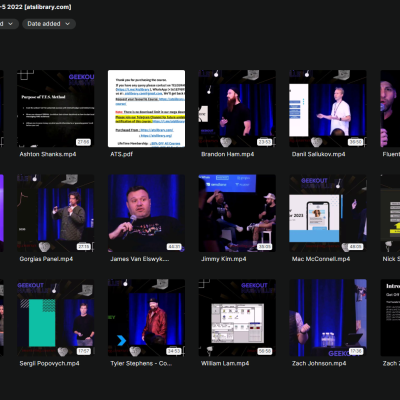The height and width of the screenshot is (400, 400).
Task: Click the 48:09 duration badge on Mac McConnell
Action: tap(355, 247)
